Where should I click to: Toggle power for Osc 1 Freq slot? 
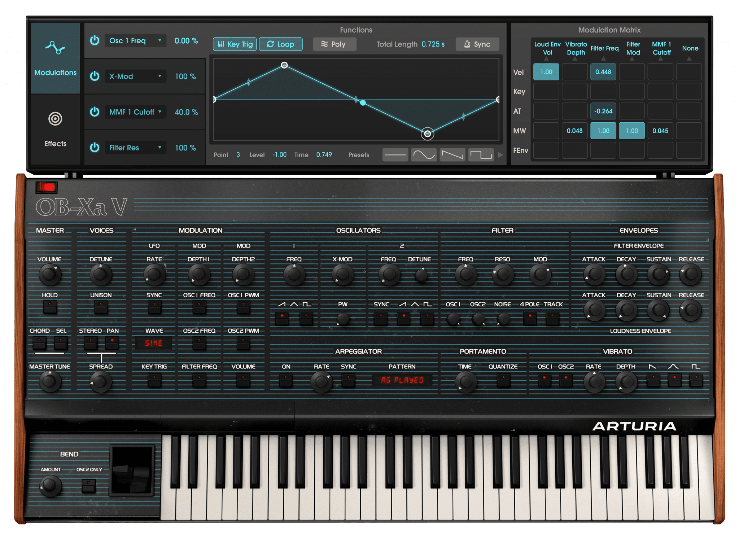pyautogui.click(x=95, y=40)
